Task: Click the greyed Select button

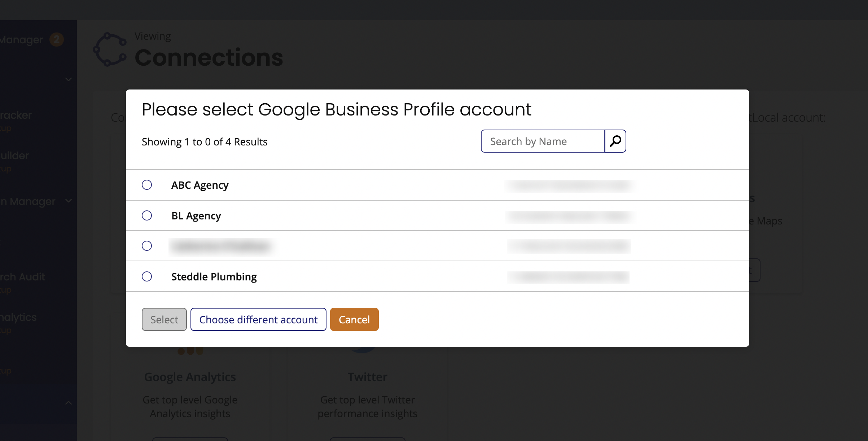Action: [164, 319]
